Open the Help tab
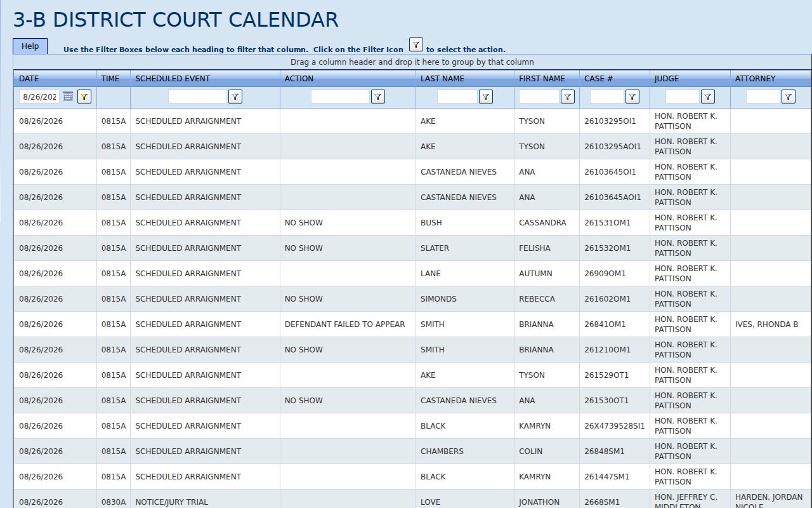This screenshot has width=812, height=508. pos(30,46)
